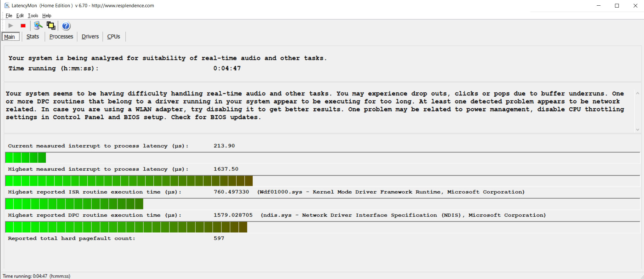Click the report text scroll-down arrow
644x279 pixels.
(x=637, y=130)
